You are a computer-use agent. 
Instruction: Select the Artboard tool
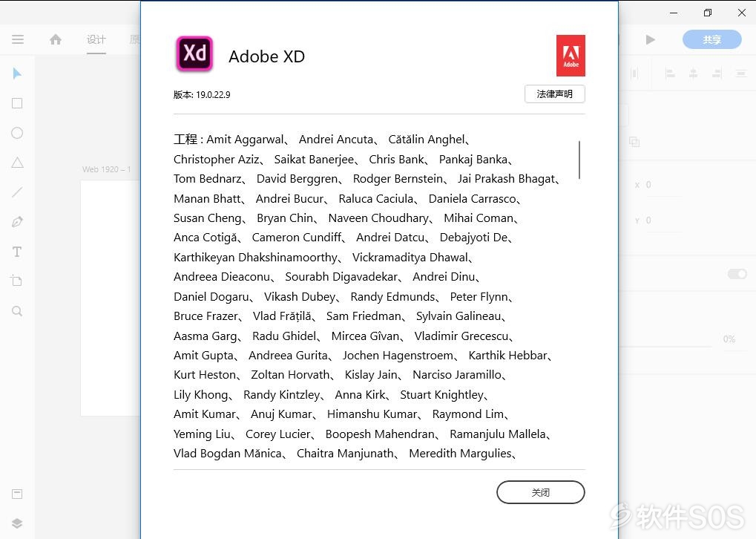[x=17, y=281]
